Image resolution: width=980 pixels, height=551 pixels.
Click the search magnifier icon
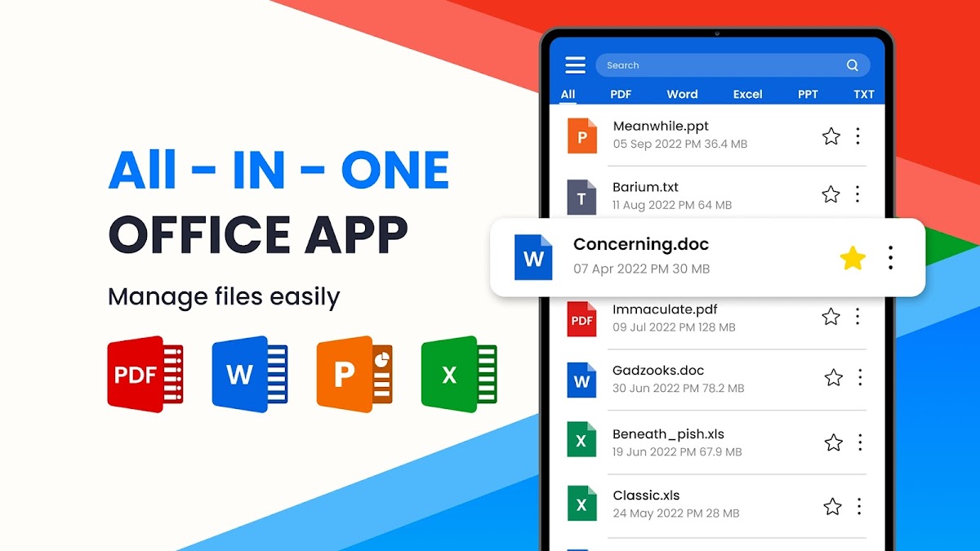pos(852,65)
